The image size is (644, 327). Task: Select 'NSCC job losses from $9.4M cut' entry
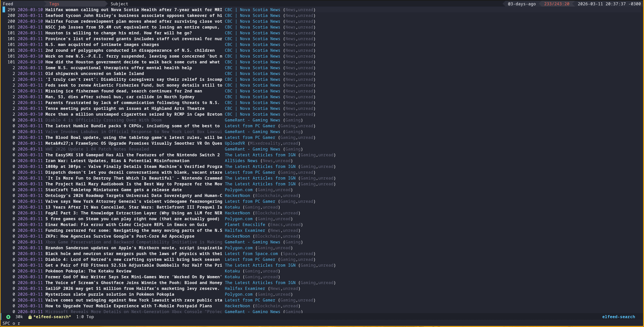[x=132, y=27]
